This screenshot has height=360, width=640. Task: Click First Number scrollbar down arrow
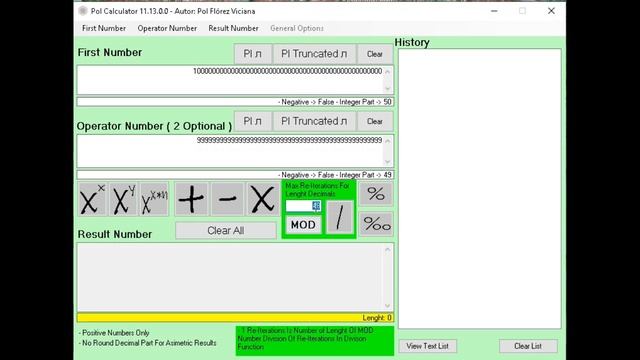pos(388,89)
